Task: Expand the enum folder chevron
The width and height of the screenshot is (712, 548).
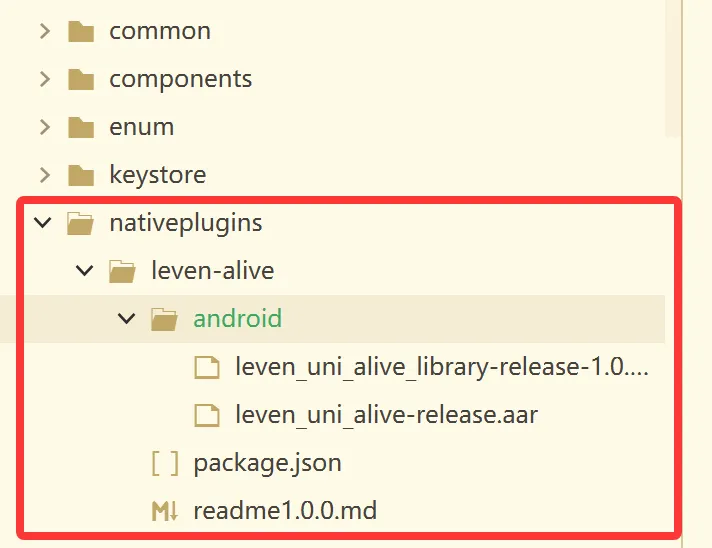Action: [x=44, y=127]
